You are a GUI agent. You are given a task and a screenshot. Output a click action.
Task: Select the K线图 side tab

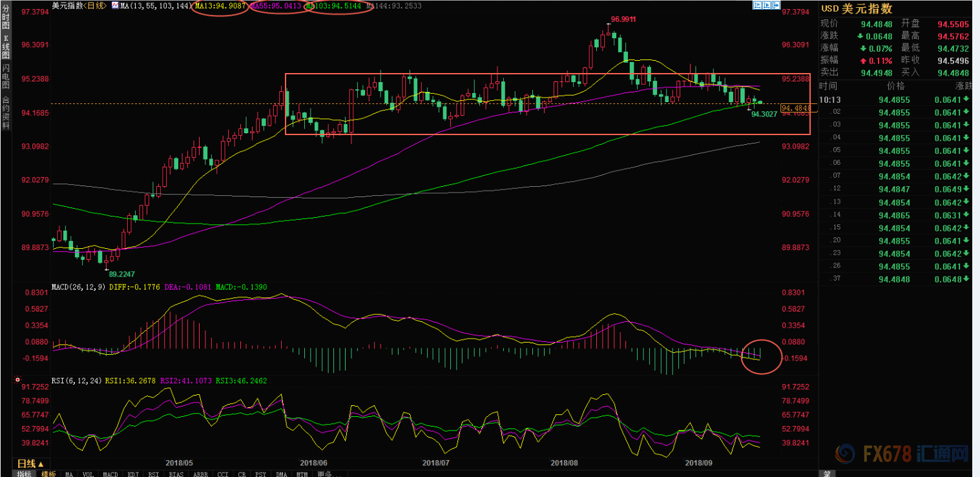[x=6, y=47]
